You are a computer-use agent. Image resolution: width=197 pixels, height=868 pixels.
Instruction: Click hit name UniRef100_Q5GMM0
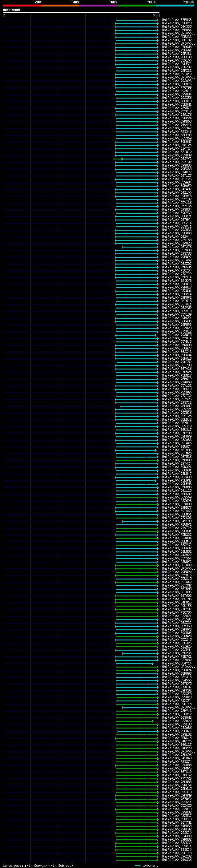177,487
